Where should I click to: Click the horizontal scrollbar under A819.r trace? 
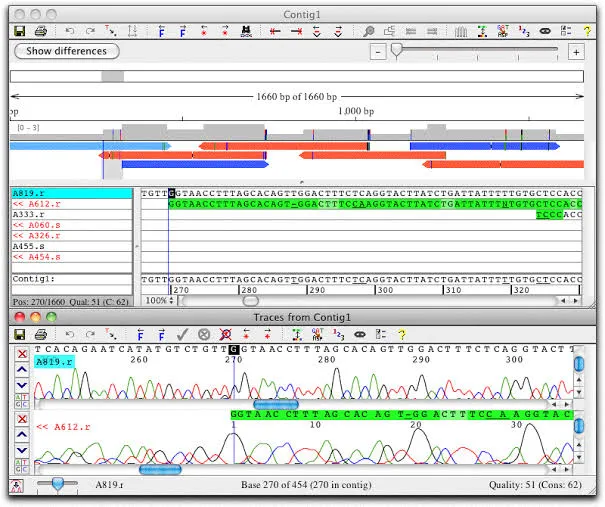[293, 404]
